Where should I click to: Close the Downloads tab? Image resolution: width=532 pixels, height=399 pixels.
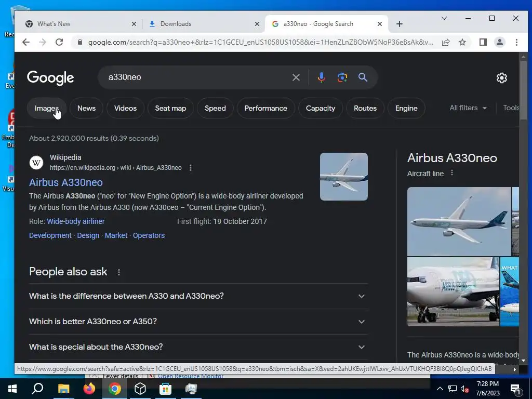click(257, 24)
